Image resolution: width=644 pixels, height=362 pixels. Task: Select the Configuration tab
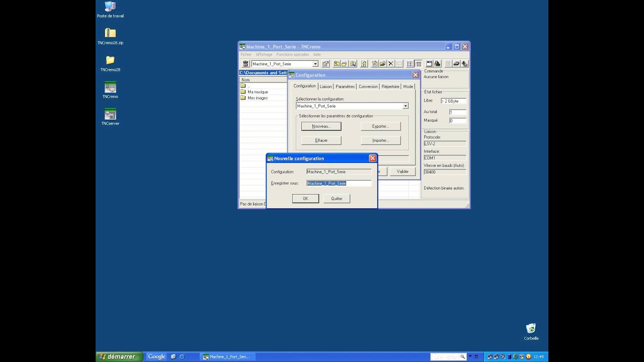click(304, 86)
